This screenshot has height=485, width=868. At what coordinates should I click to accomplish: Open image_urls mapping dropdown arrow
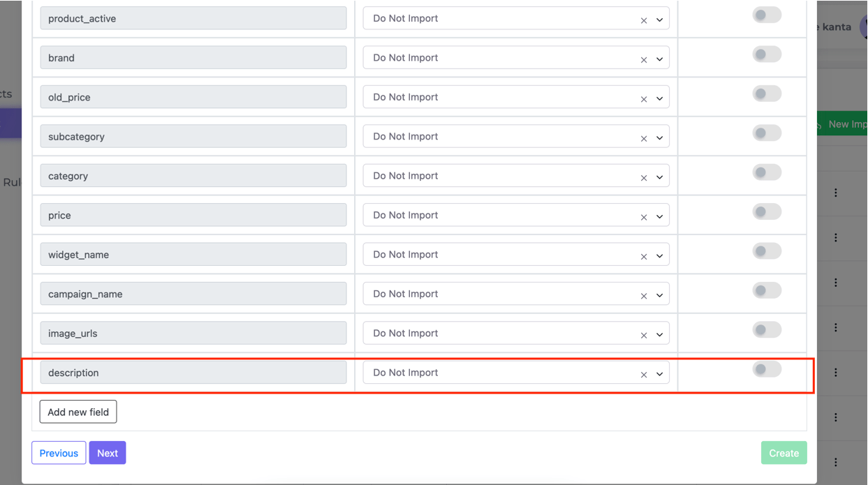click(659, 336)
